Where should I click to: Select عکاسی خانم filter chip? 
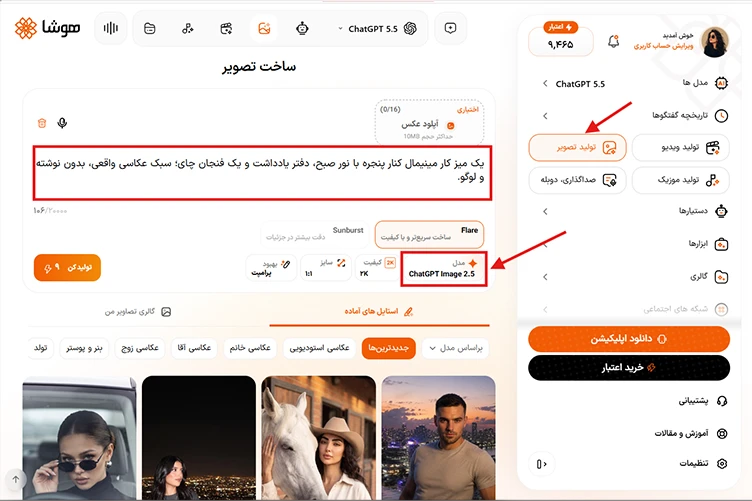(250, 348)
